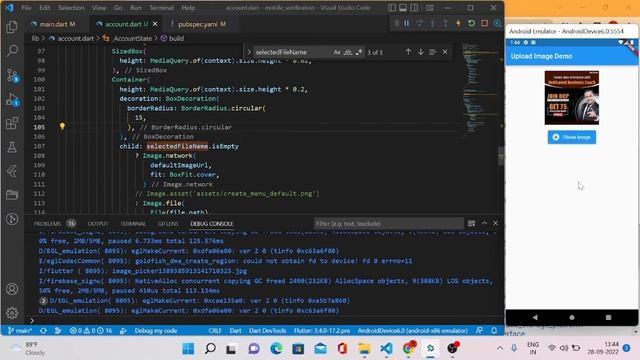640x360 pixels.
Task: Open the Run menu
Action: point(136,8)
